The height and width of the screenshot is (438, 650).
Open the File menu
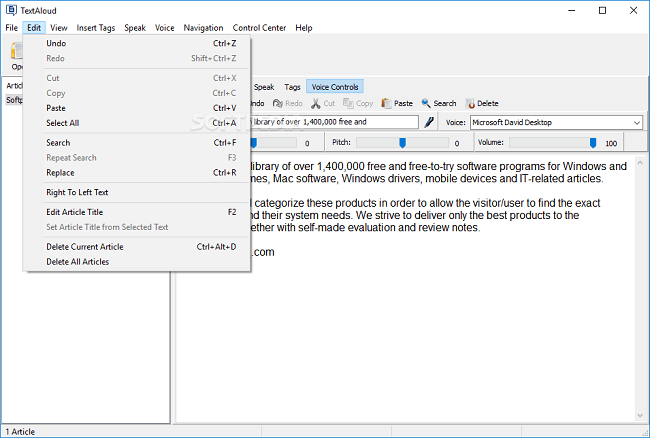[12, 28]
